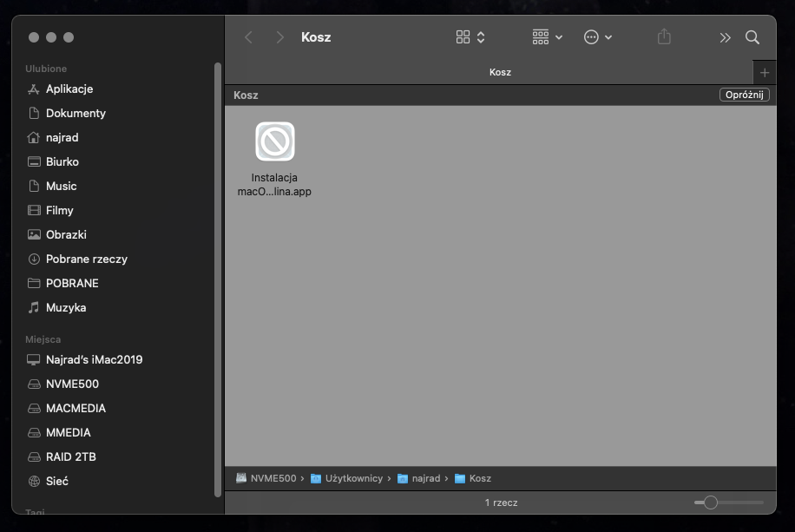Click the Kosz window title
This screenshot has height=532, width=795.
click(x=316, y=37)
